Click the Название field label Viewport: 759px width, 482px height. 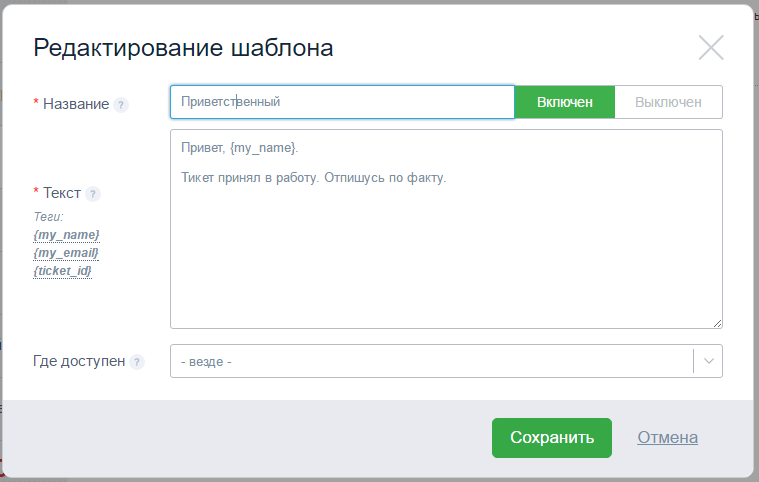(x=76, y=104)
